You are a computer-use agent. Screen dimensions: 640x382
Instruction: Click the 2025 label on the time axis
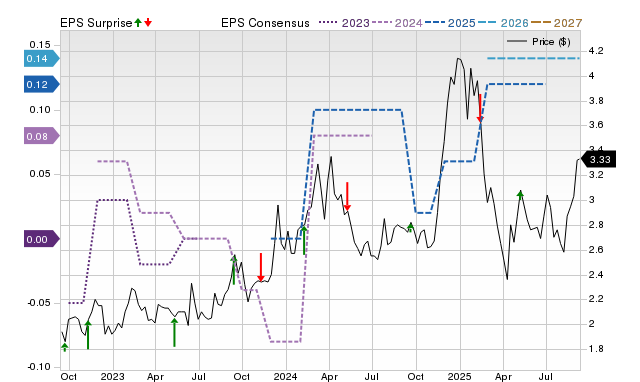click(460, 376)
